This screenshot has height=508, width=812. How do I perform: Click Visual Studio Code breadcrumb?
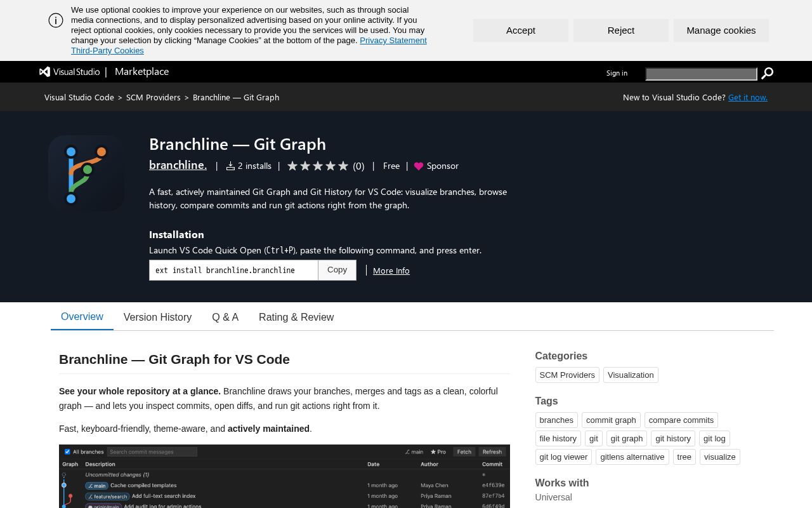click(x=79, y=97)
